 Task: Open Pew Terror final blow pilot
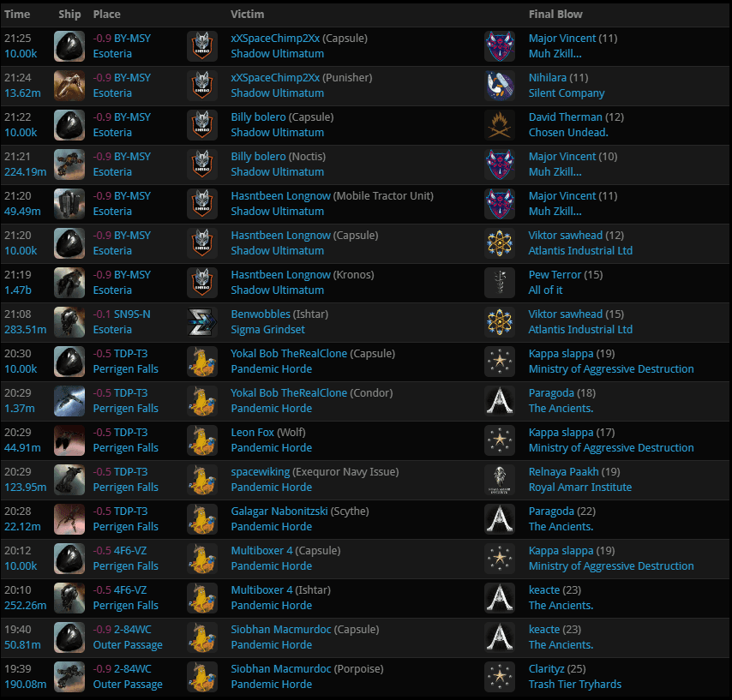[x=555, y=274]
